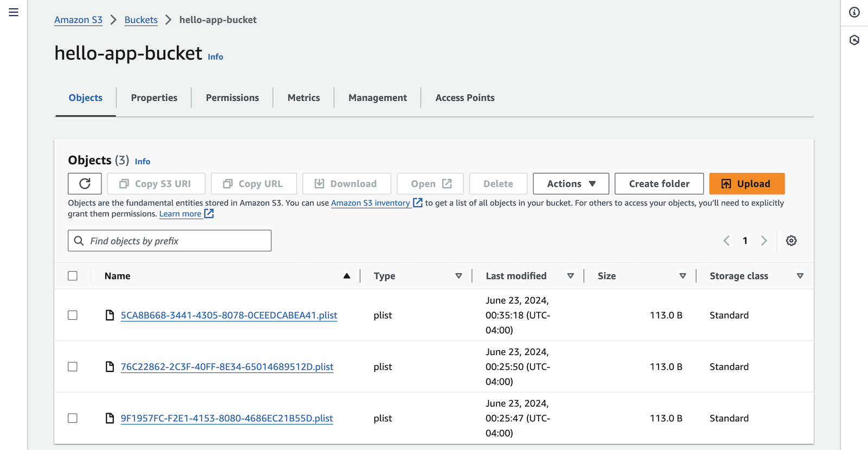
Task: Go to next page arrow
Action: pyautogui.click(x=764, y=241)
